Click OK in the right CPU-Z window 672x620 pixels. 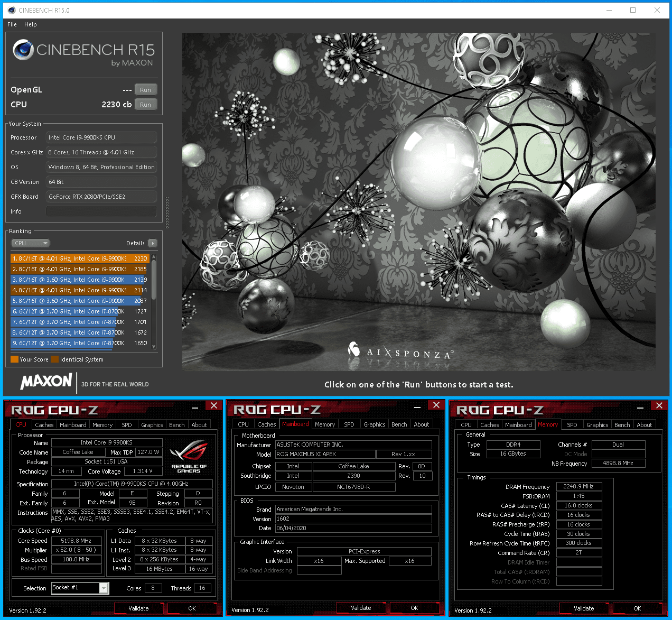coord(637,608)
